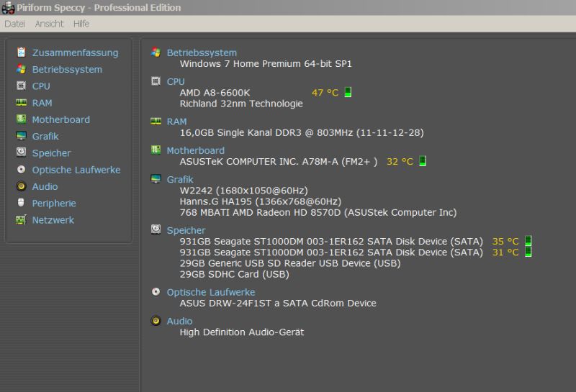Click the 'ASUSTeK COMPUTER INC. A78M-A' line
The height and width of the screenshot is (392, 576).
point(279,162)
